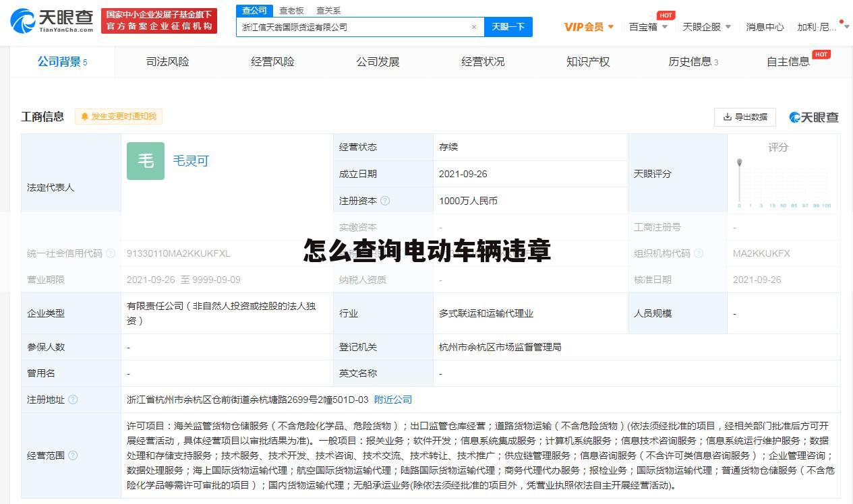Select organization code MA2KKUKFX
Viewport: 853px width, 504px height.
point(761,253)
